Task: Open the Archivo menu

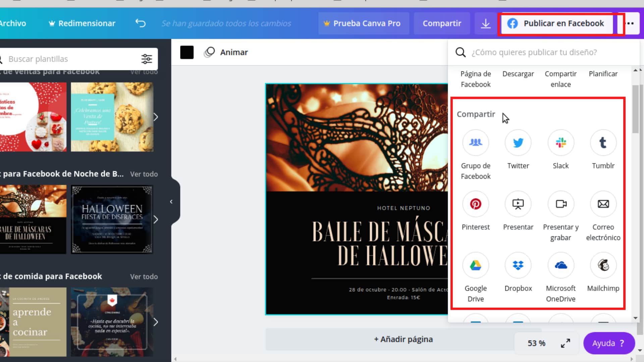Action: click(x=13, y=23)
